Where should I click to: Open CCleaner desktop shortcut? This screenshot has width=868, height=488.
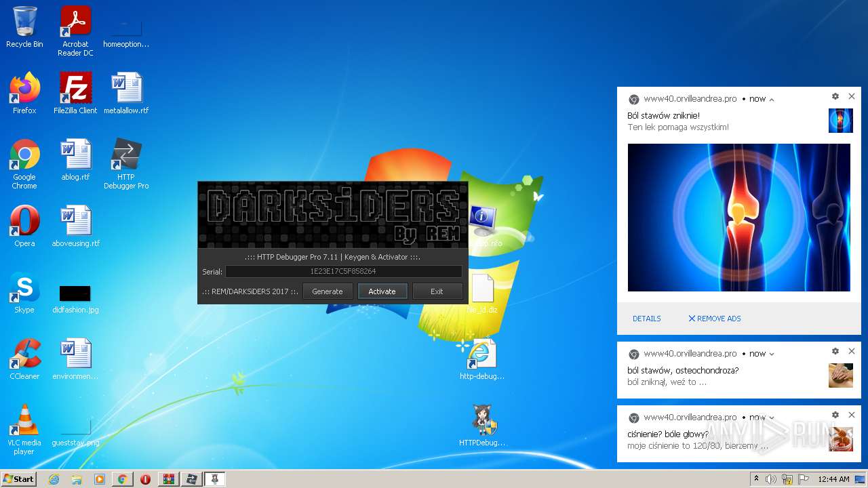pyautogui.click(x=24, y=359)
